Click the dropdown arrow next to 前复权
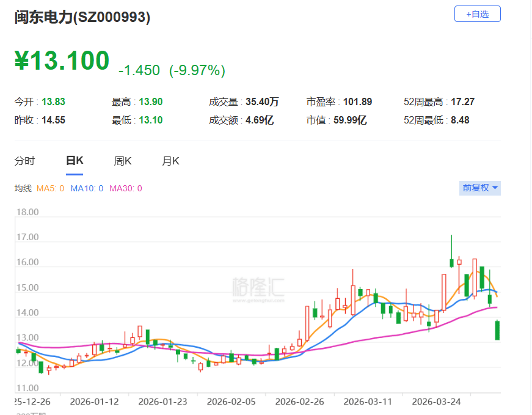The image size is (532, 415). [x=495, y=188]
